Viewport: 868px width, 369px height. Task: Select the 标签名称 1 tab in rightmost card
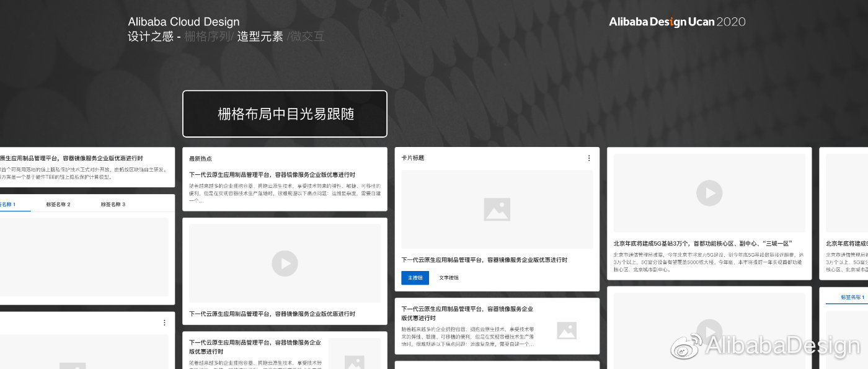point(852,297)
